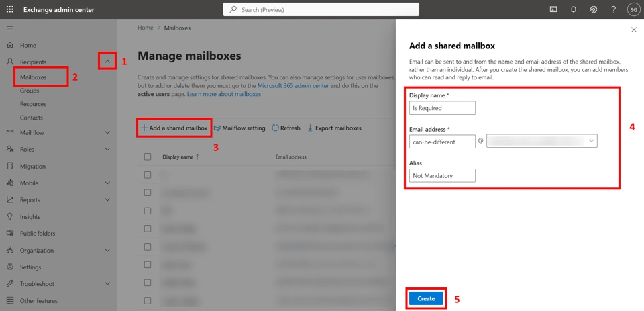Open the notifications bell icon
Screen dimensions: 644x311
[574, 9]
